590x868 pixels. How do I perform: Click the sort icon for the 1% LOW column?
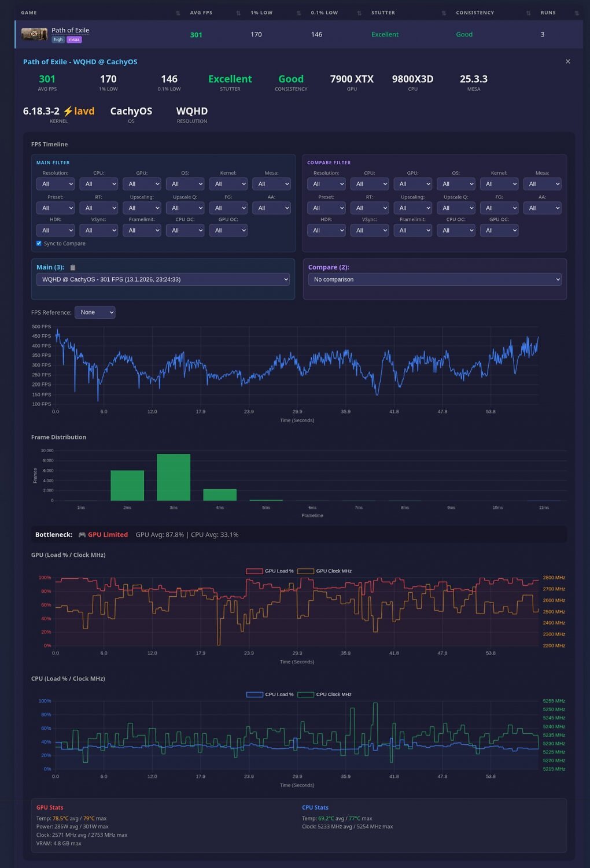[299, 13]
